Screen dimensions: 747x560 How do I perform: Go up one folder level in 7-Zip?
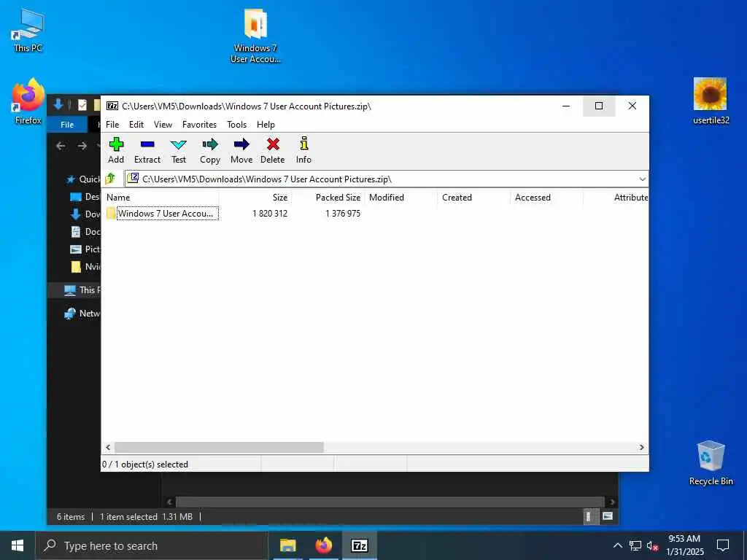point(111,179)
